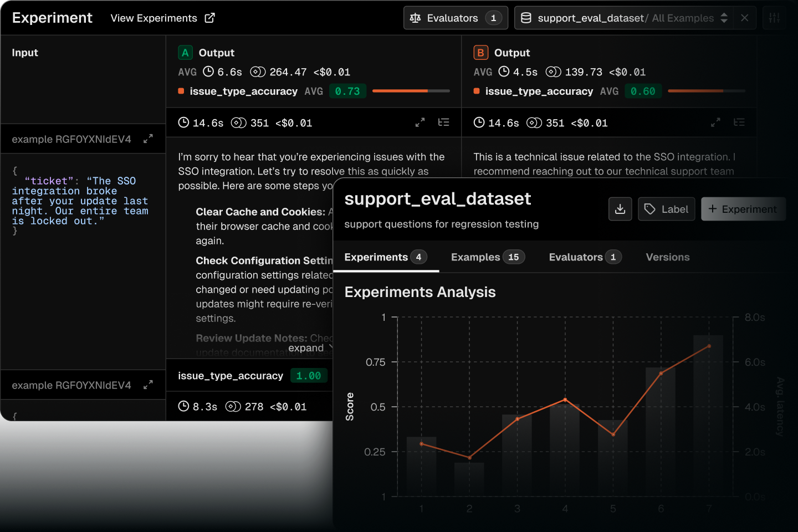This screenshot has height=532, width=798.
Task: Expand output A fullscreen arrows icon
Action: coord(420,122)
